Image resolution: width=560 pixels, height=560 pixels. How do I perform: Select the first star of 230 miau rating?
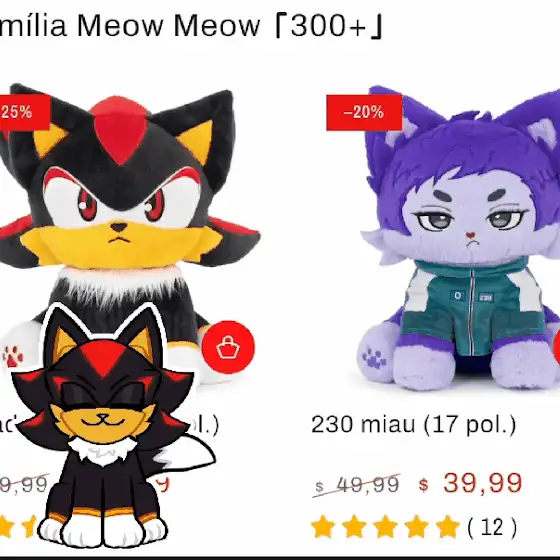[x=323, y=526]
